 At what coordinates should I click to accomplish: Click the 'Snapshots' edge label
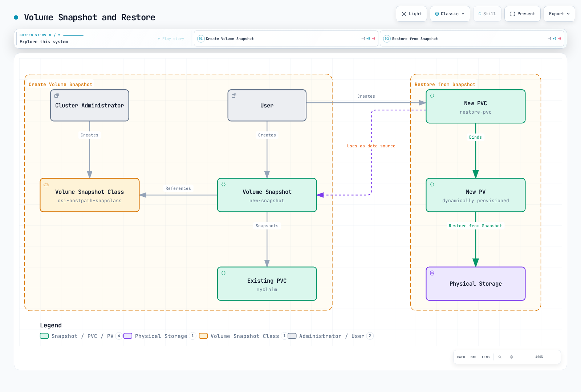(267, 226)
